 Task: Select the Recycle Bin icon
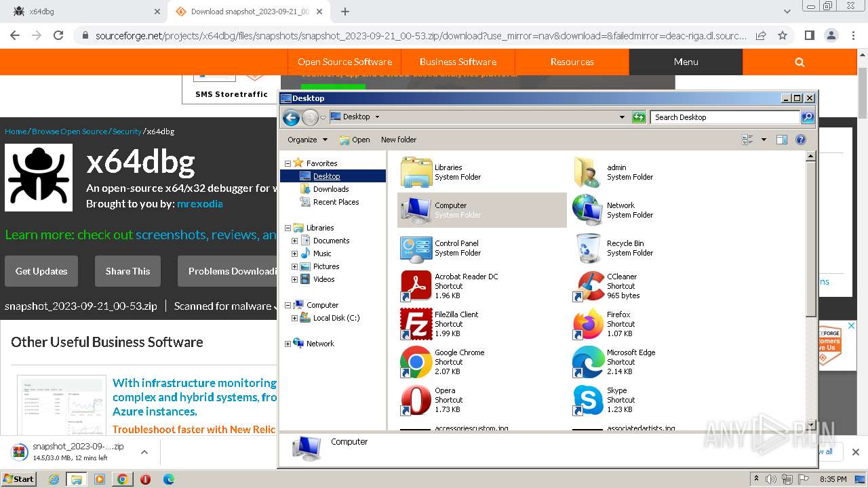(588, 248)
